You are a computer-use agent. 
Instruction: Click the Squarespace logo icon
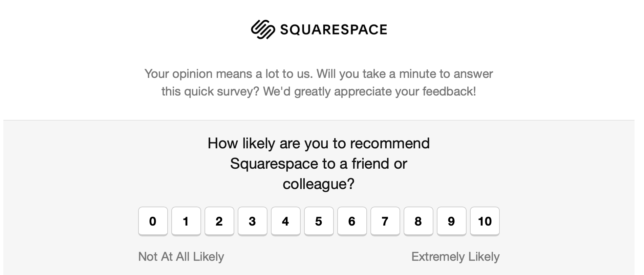tap(264, 29)
